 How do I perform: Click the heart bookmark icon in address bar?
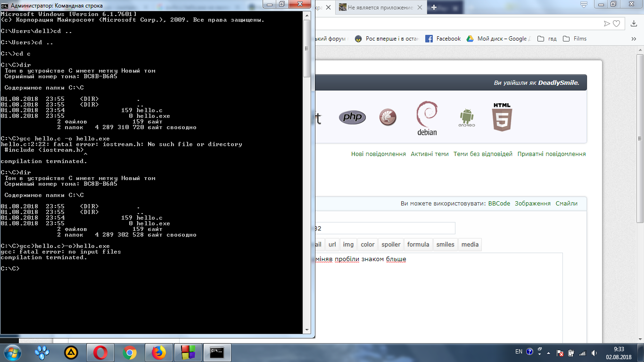click(615, 24)
